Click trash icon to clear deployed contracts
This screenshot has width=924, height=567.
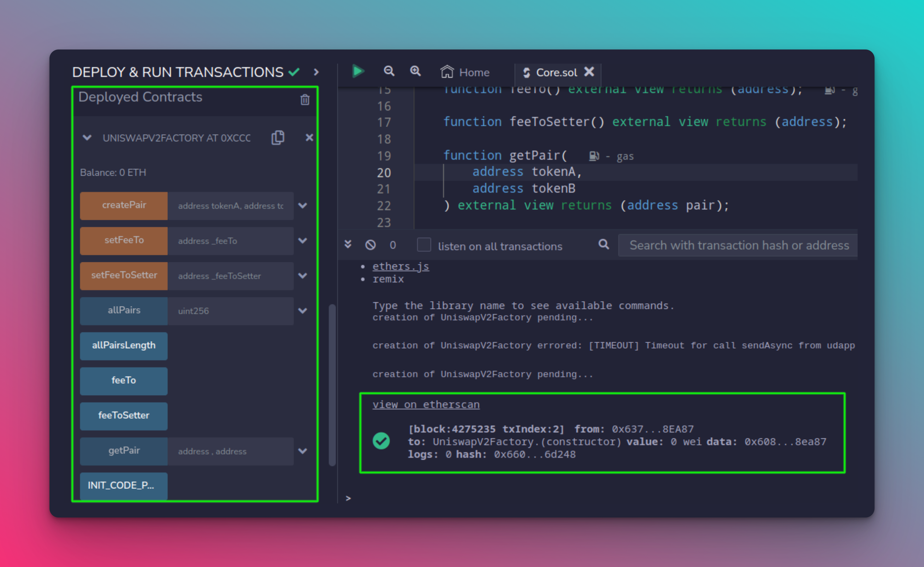(x=305, y=99)
